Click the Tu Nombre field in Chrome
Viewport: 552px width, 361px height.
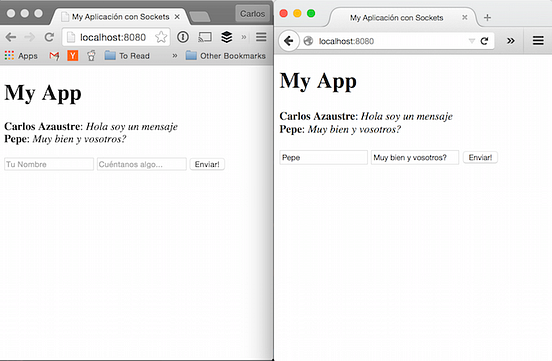click(x=49, y=164)
